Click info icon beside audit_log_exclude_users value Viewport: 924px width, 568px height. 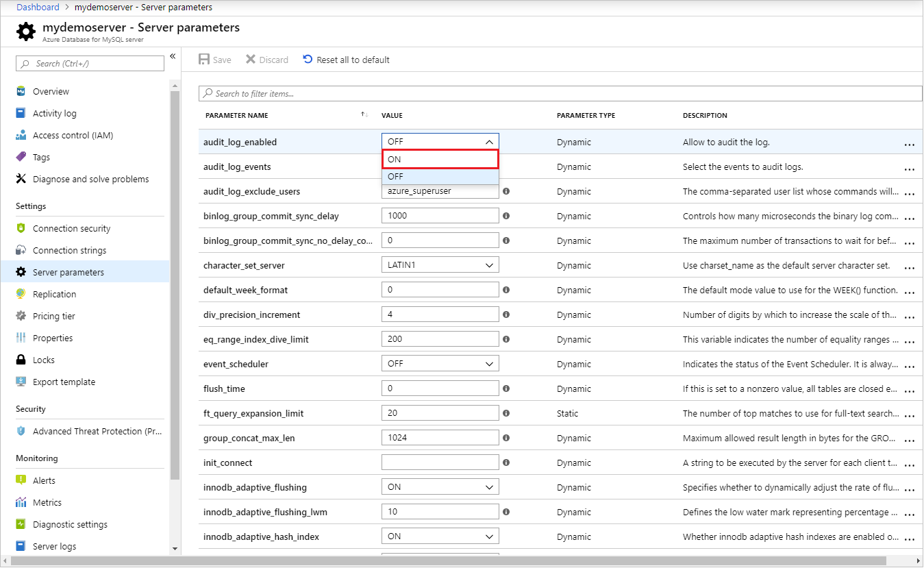pos(506,191)
